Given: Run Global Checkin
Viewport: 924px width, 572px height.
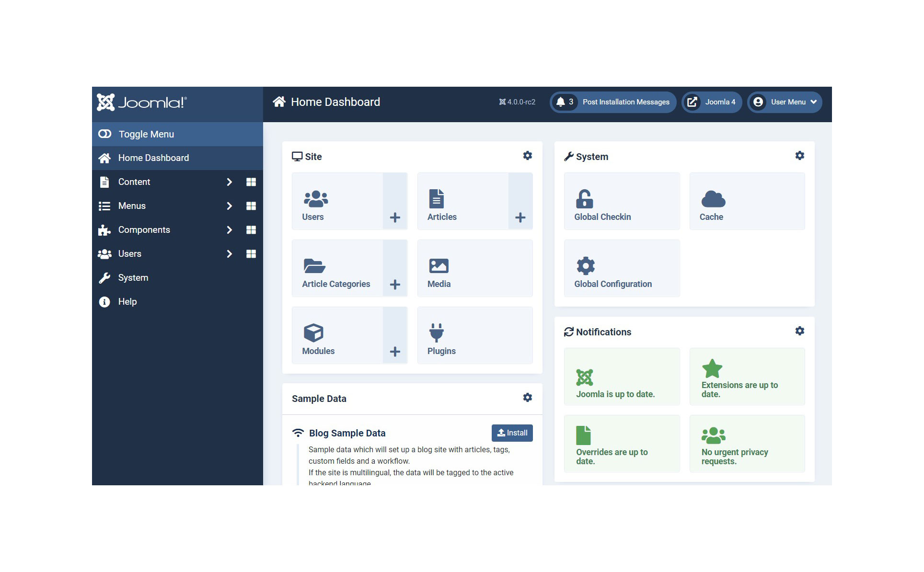Looking at the screenshot, I should [622, 201].
